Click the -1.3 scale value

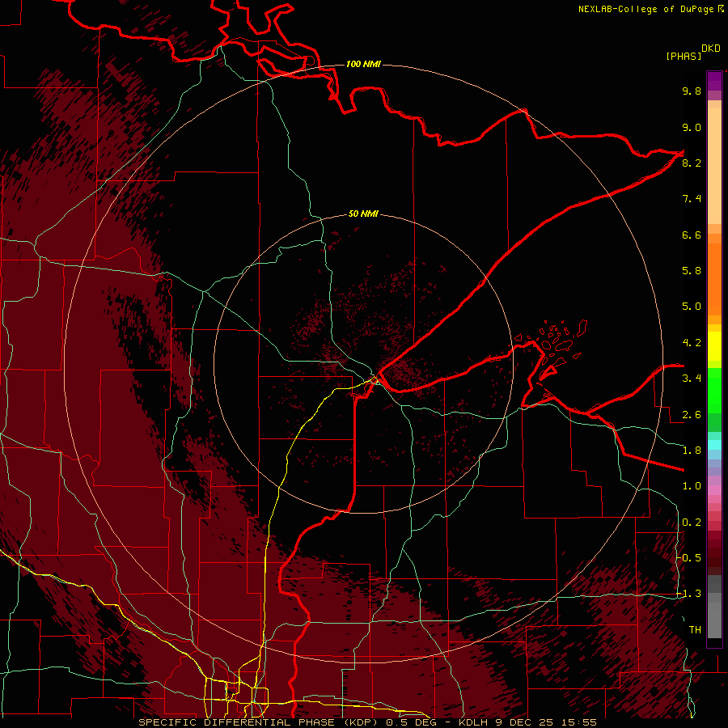(x=689, y=594)
